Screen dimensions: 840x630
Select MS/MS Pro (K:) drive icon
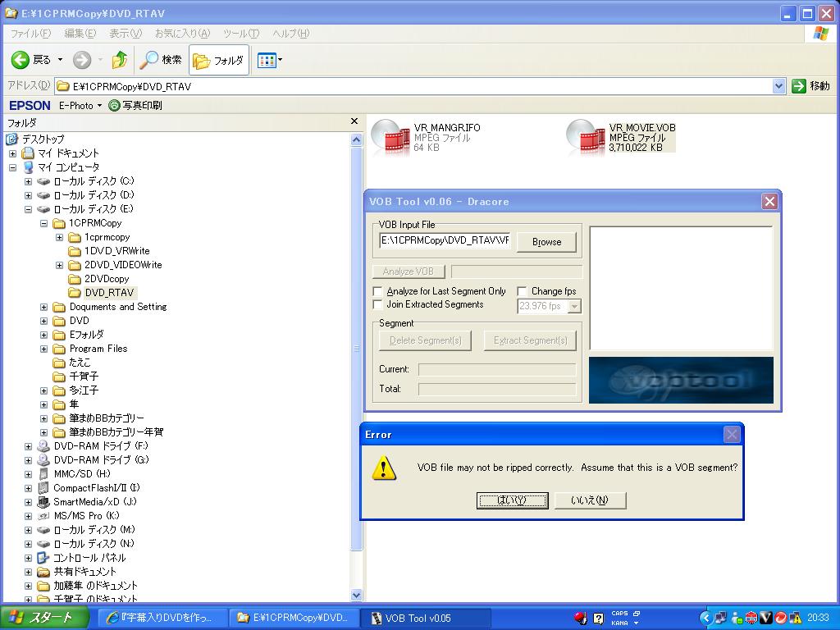click(43, 516)
